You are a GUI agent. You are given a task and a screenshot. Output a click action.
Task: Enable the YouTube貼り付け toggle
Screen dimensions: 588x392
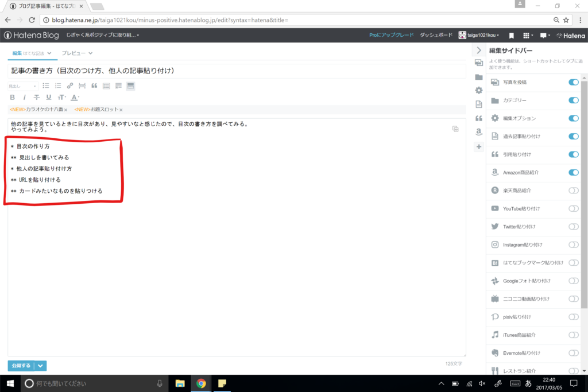573,209
